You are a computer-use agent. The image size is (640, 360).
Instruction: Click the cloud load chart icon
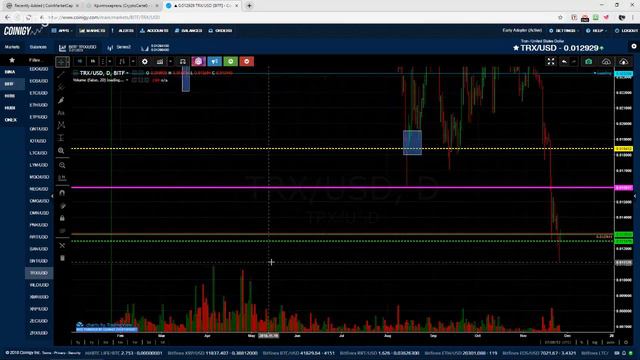click(606, 62)
